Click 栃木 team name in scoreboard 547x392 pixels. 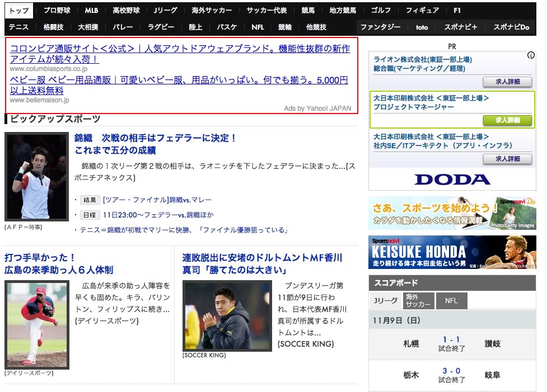click(411, 375)
